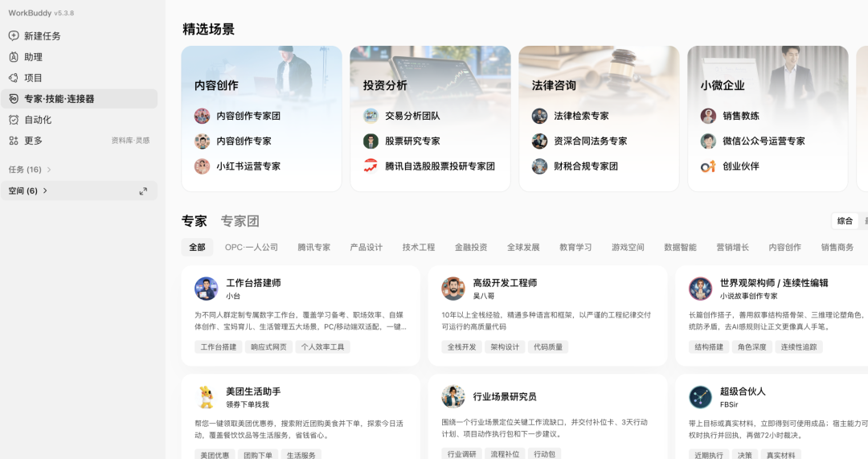Click the 项目 sidebar icon
Image resolution: width=868 pixels, height=459 pixels.
14,78
